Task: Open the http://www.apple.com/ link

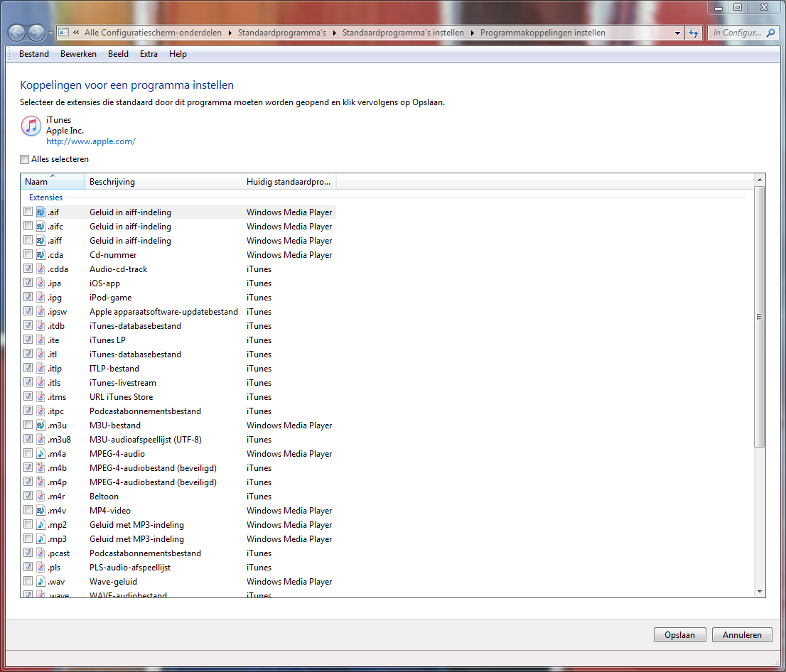Action: tap(91, 141)
